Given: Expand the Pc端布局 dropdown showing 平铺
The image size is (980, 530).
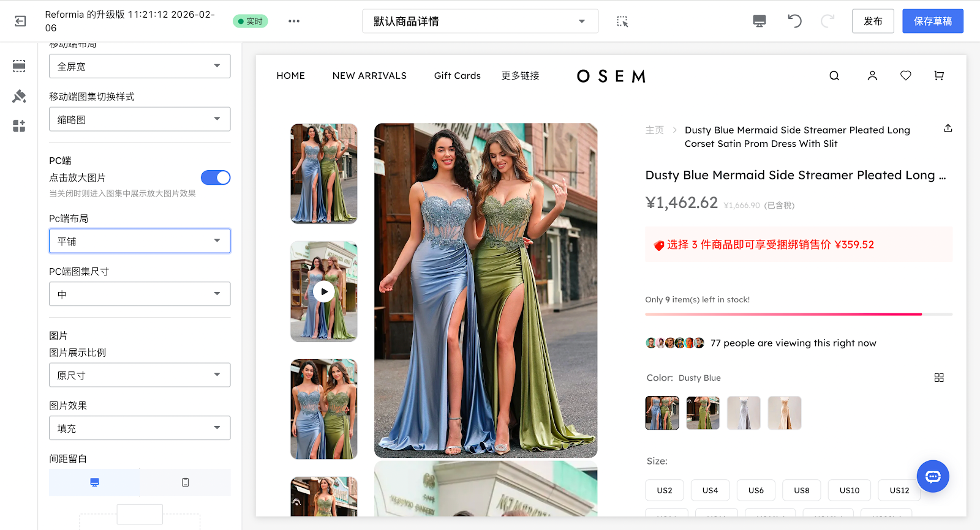Looking at the screenshot, I should tap(140, 241).
